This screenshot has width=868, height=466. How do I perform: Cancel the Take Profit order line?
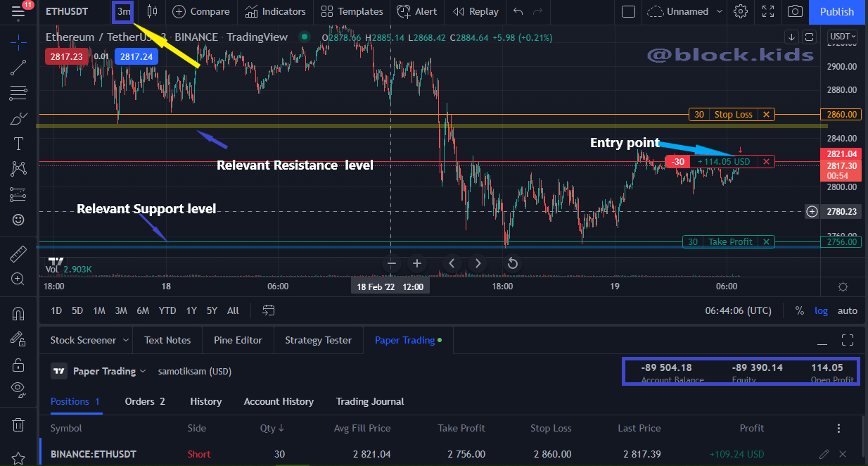tap(766, 241)
